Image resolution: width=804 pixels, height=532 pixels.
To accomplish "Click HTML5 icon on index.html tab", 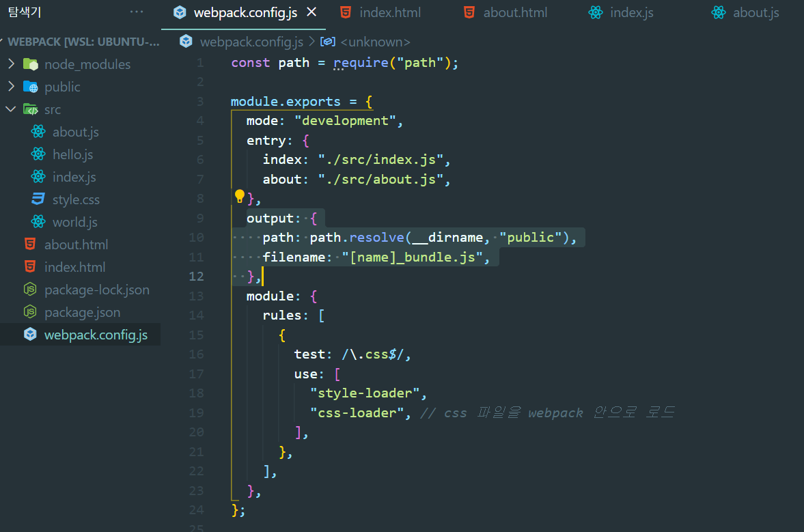I will coord(346,12).
